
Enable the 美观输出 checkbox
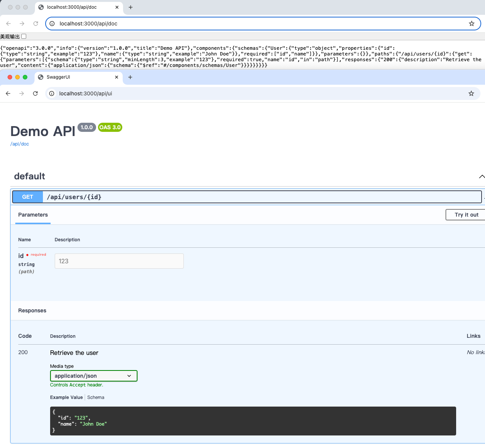click(x=24, y=36)
